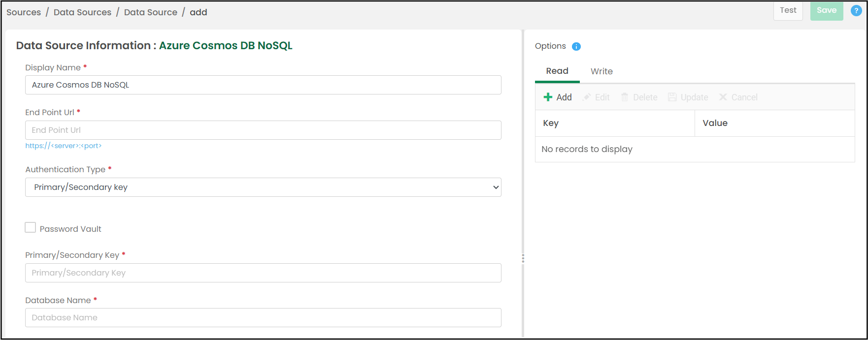
Task: Click the panel splitter dots handle
Action: tap(523, 258)
